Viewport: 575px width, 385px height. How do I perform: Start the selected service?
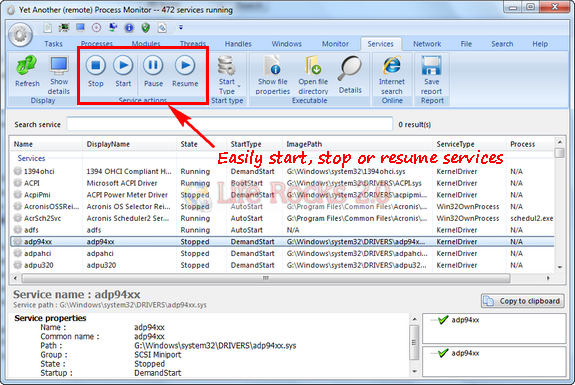123,72
